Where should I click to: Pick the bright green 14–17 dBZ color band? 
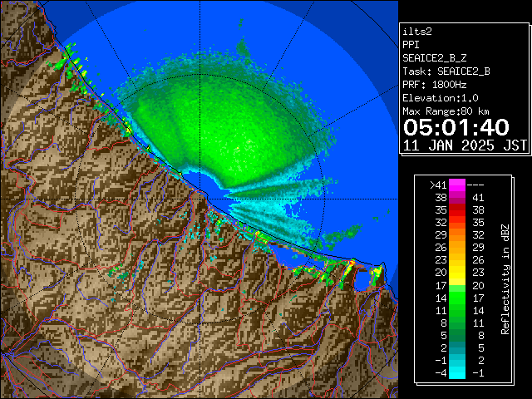click(x=457, y=298)
